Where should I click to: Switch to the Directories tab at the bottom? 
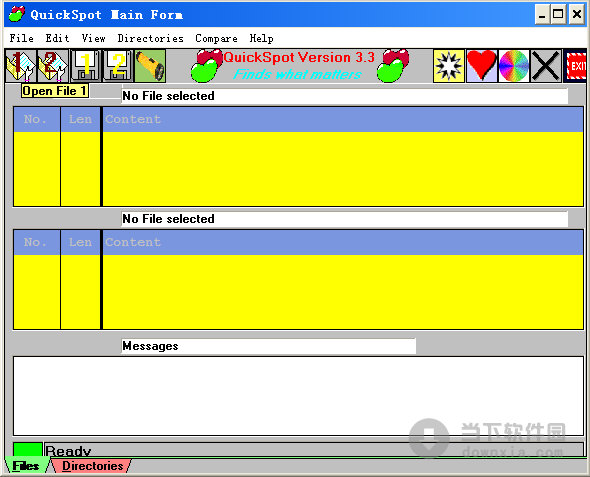pyautogui.click(x=93, y=466)
